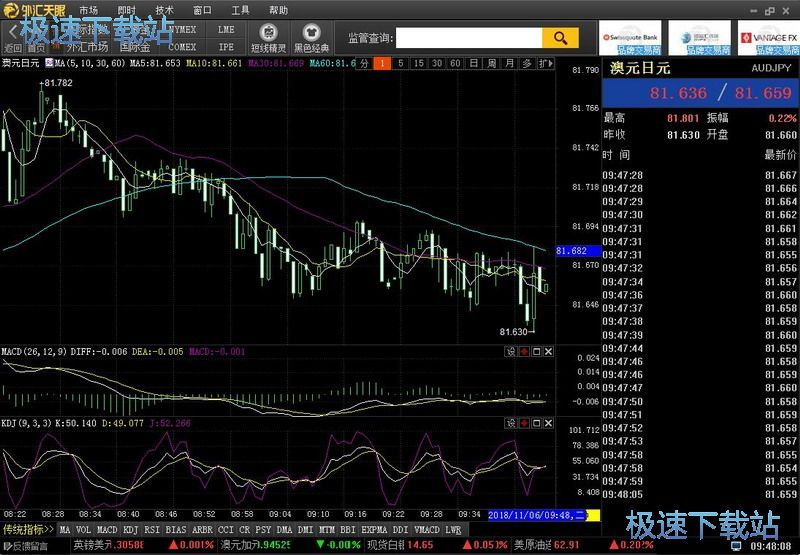The width and height of the screenshot is (800, 555).
Task: Select the 月 monthly period
Action: pyautogui.click(x=510, y=63)
